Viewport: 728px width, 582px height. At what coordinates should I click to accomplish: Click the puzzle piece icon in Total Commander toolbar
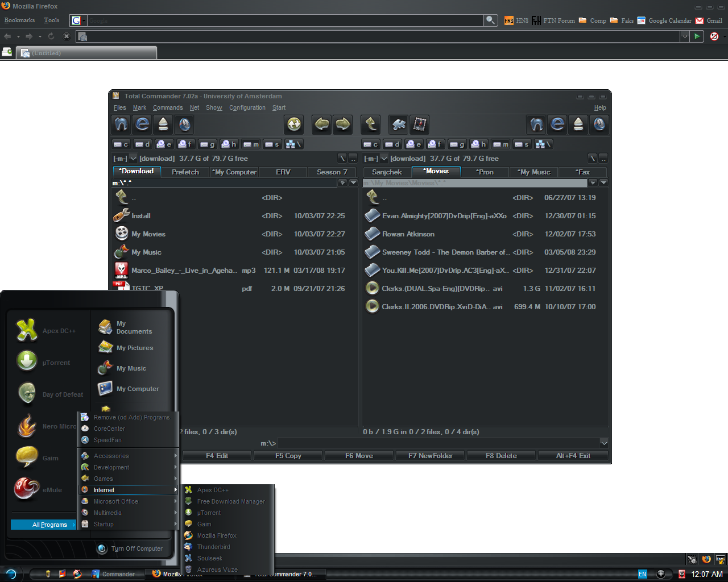(x=399, y=124)
